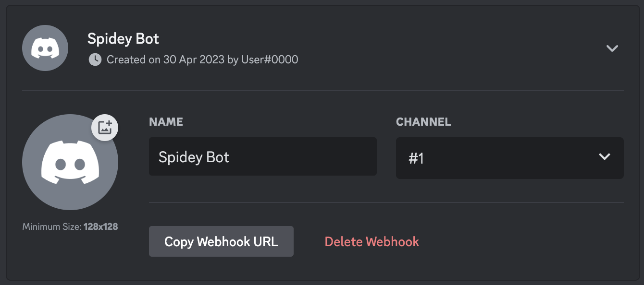This screenshot has width=644, height=285.
Task: Open the CHANNEL dropdown showing #1
Action: coord(509,158)
